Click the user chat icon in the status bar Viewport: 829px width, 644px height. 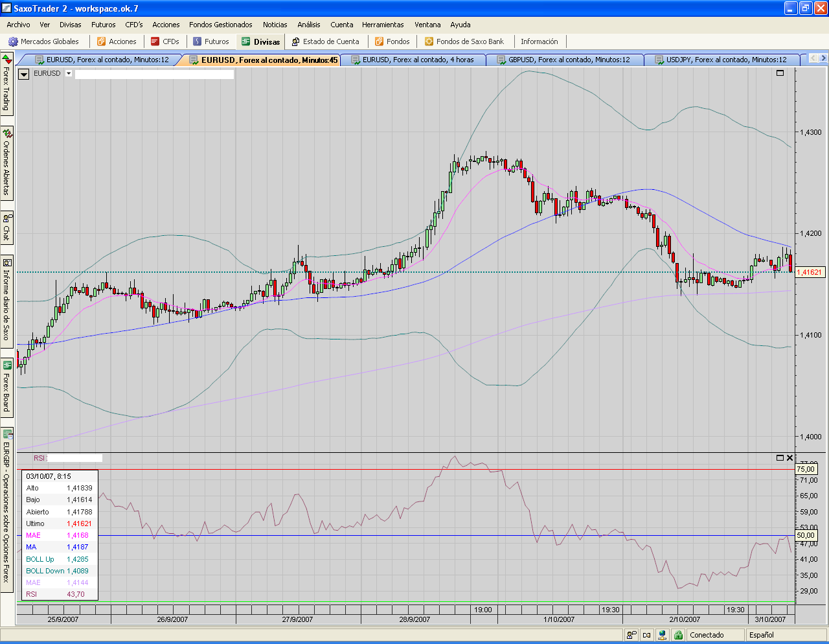click(631, 635)
